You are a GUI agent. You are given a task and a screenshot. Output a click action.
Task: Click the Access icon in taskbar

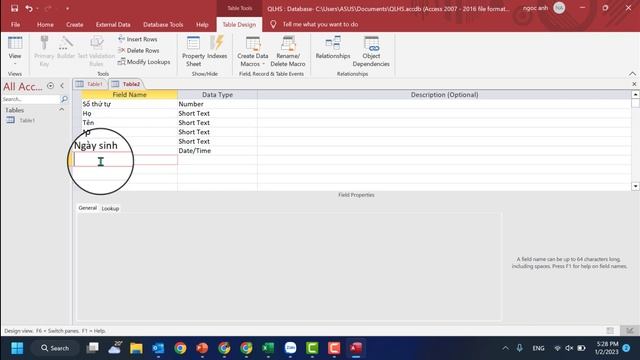pyautogui.click(x=356, y=348)
